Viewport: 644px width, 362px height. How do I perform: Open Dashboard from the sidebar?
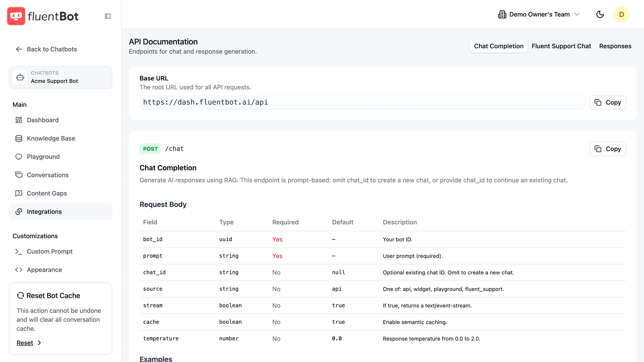(61, 120)
